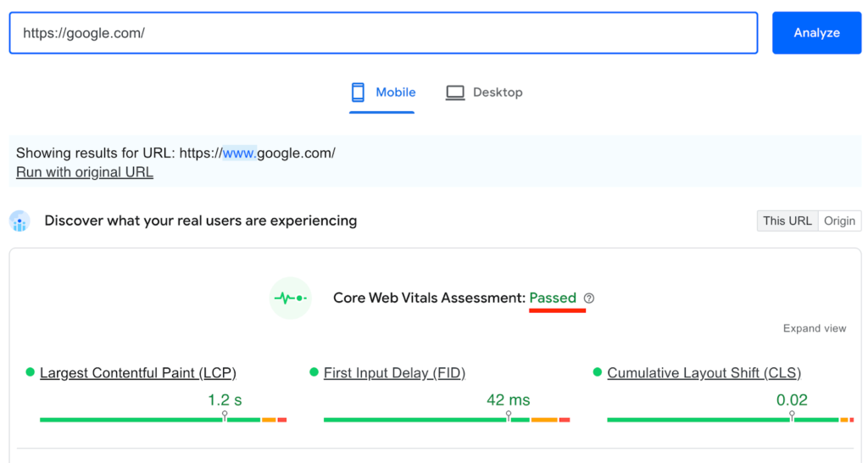This screenshot has width=868, height=463.
Task: Click the green dot beside Cumulative Layout Shift
Action: (598, 372)
